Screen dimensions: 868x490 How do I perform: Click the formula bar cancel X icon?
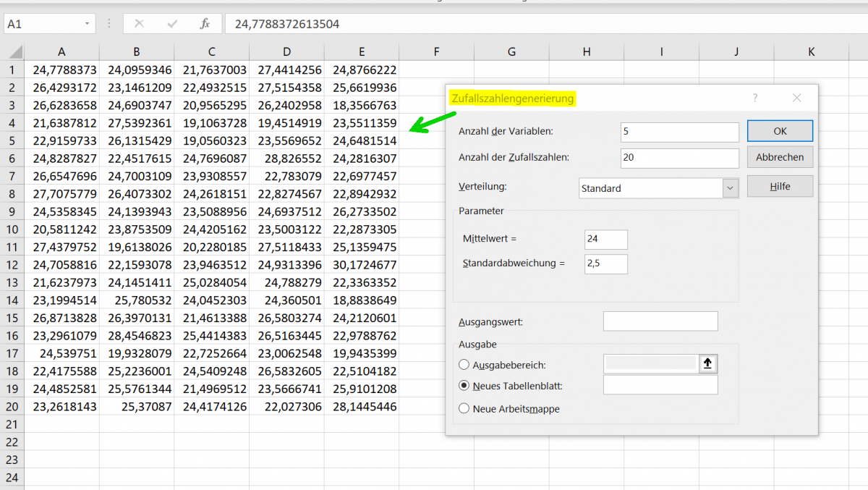139,24
